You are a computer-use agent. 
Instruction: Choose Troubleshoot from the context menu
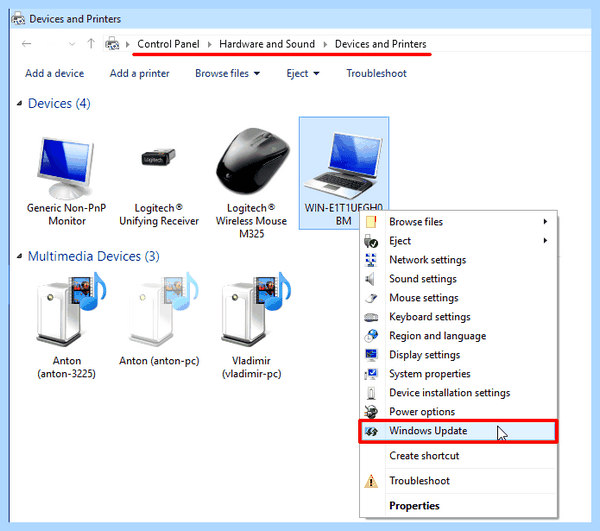(x=458, y=481)
